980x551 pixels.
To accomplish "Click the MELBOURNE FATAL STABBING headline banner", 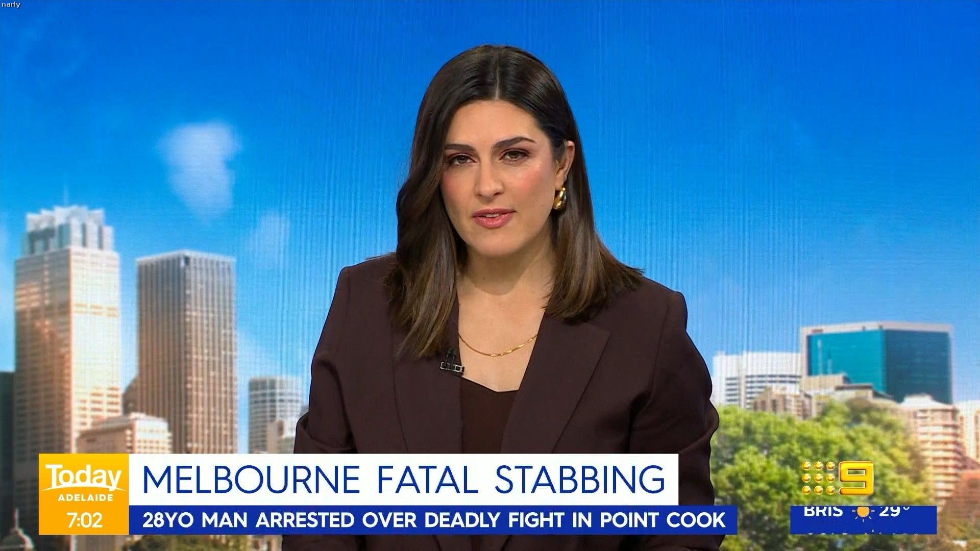I will [403, 479].
